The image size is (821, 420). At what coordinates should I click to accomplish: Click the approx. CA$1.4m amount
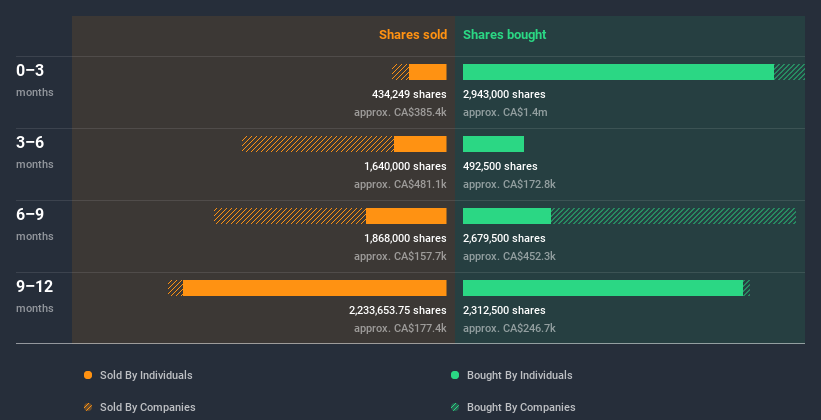coord(505,112)
